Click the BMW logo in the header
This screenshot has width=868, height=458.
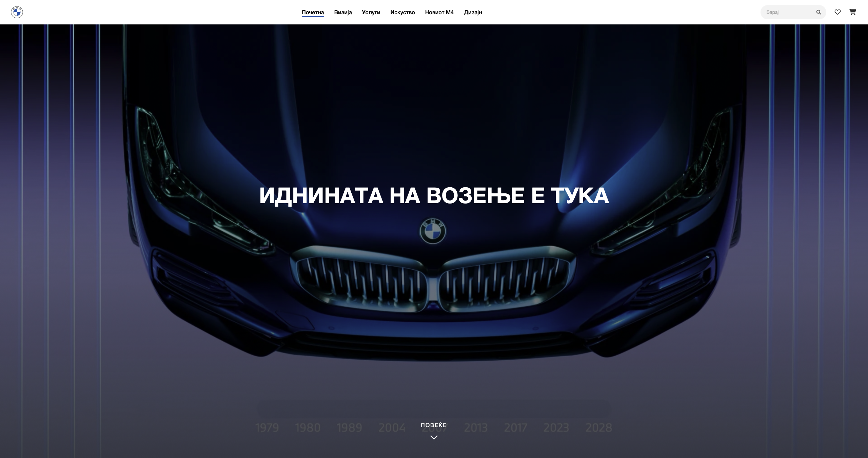click(x=17, y=12)
